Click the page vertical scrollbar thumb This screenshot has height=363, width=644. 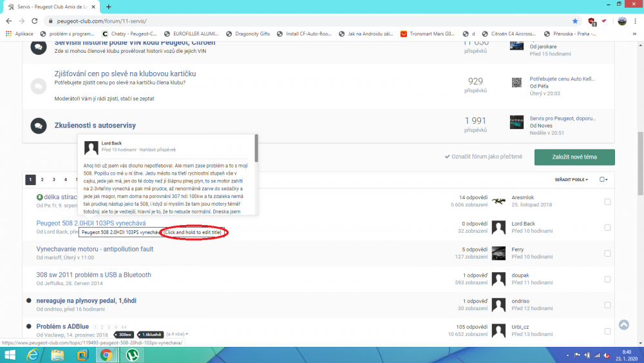click(x=640, y=163)
